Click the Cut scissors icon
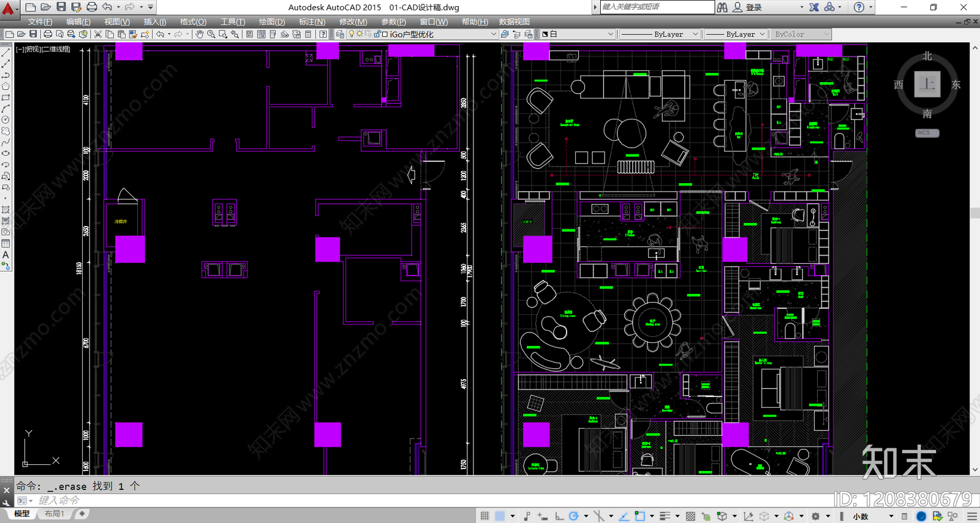The height and width of the screenshot is (523, 980). [x=98, y=34]
